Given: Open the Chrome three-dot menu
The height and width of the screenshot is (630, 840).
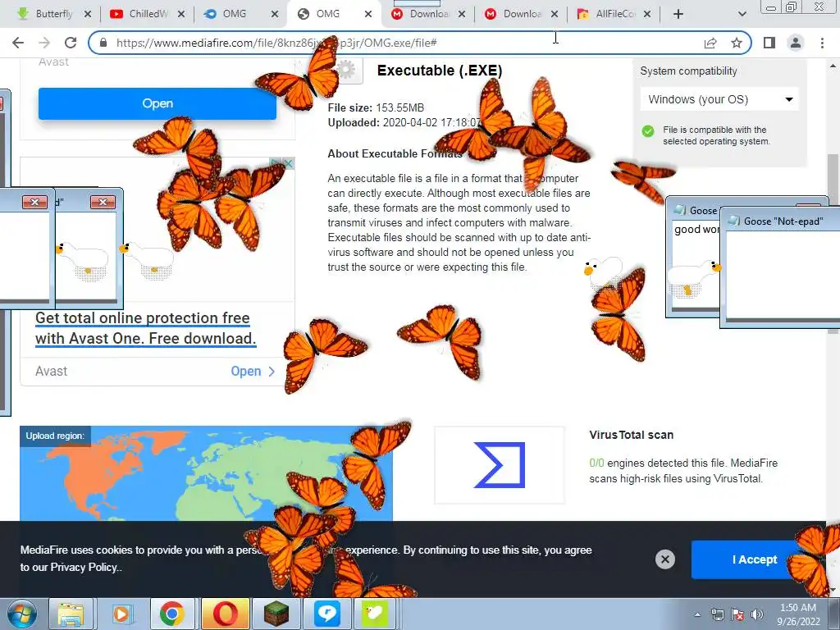Looking at the screenshot, I should pyautogui.click(x=822, y=43).
